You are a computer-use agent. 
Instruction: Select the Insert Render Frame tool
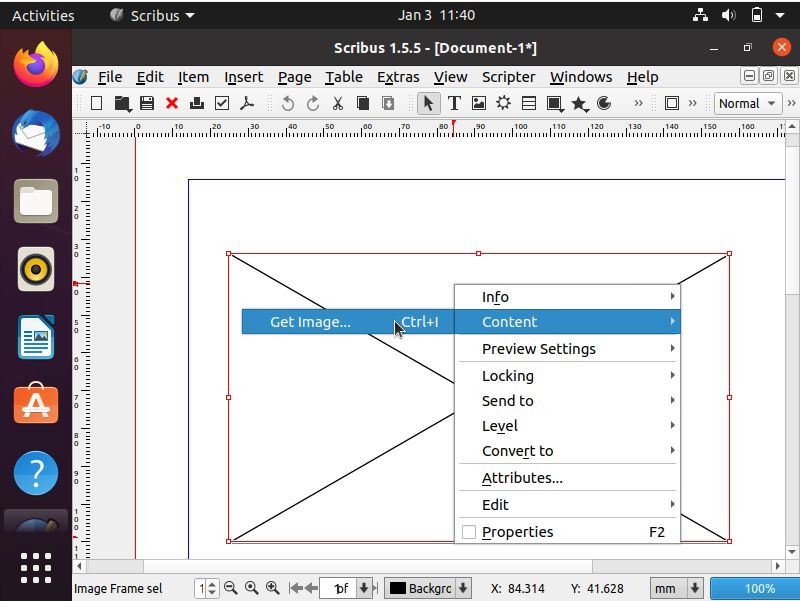[501, 103]
